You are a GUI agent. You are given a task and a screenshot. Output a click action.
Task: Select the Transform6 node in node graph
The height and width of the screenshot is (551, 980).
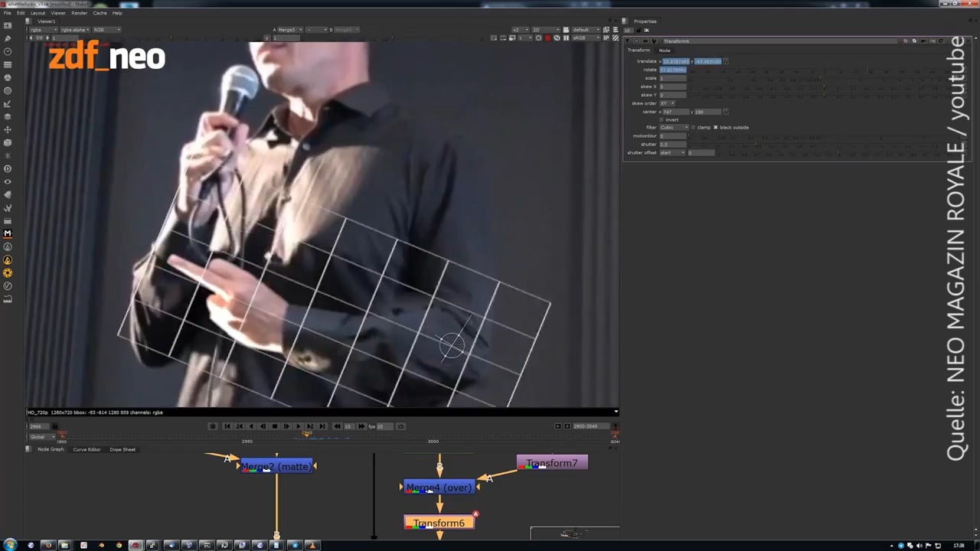(439, 523)
